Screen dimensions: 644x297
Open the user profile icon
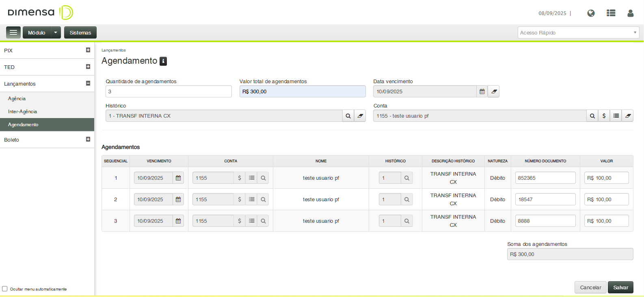coord(630,13)
